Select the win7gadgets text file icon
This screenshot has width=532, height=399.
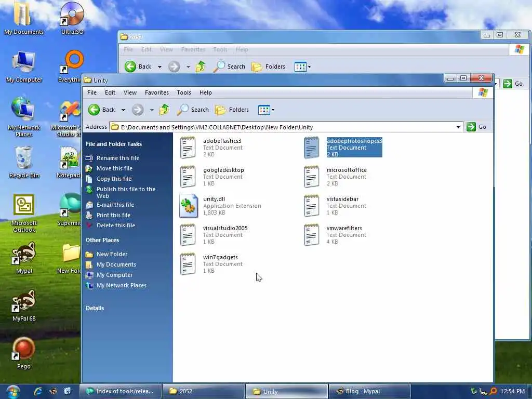188,264
